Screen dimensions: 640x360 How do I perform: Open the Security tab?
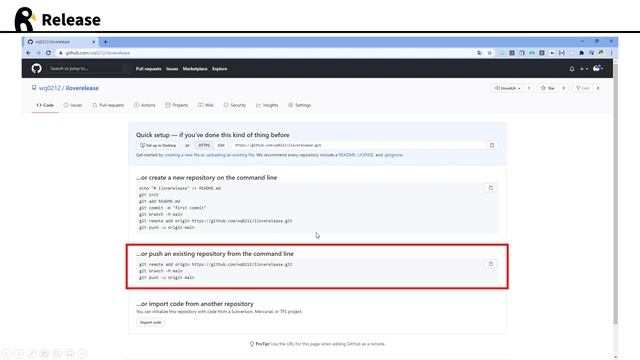pyautogui.click(x=235, y=105)
